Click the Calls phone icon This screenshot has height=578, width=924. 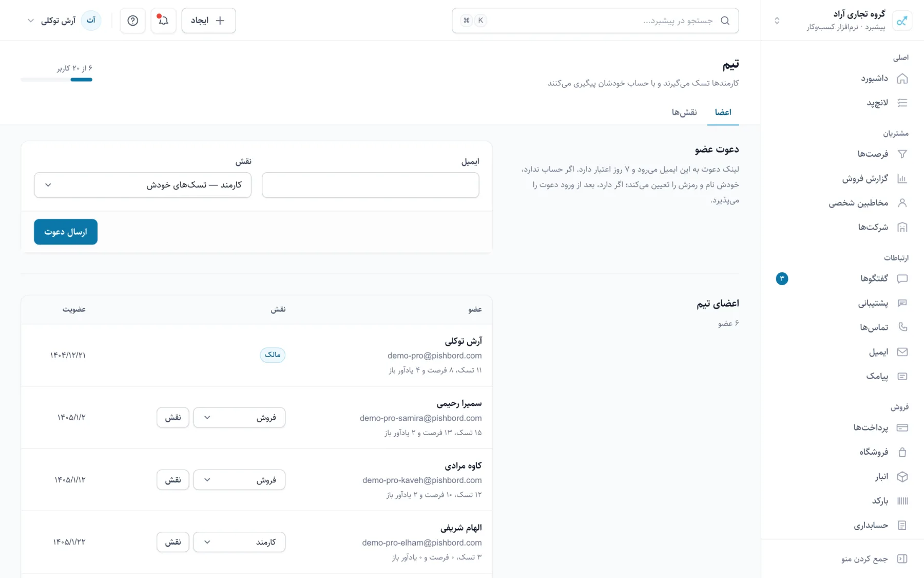902,327
